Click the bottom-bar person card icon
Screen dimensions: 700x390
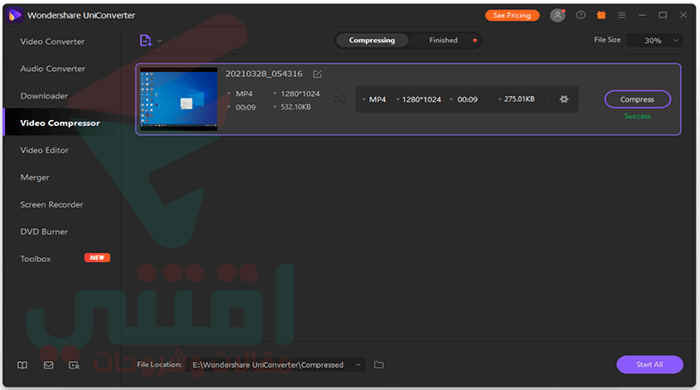coord(74,365)
